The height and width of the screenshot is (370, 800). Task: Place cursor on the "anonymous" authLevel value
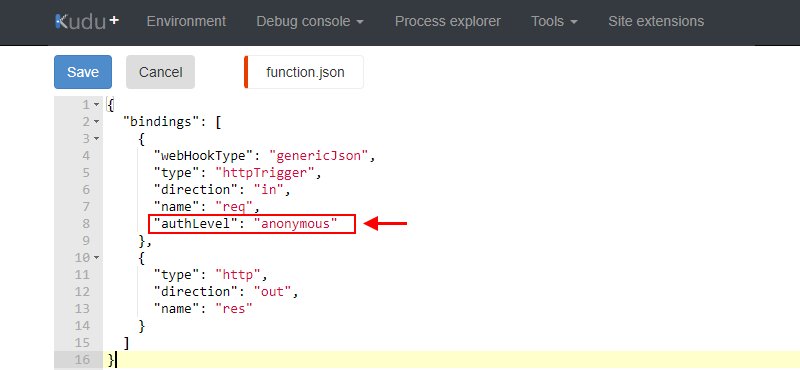tap(296, 224)
